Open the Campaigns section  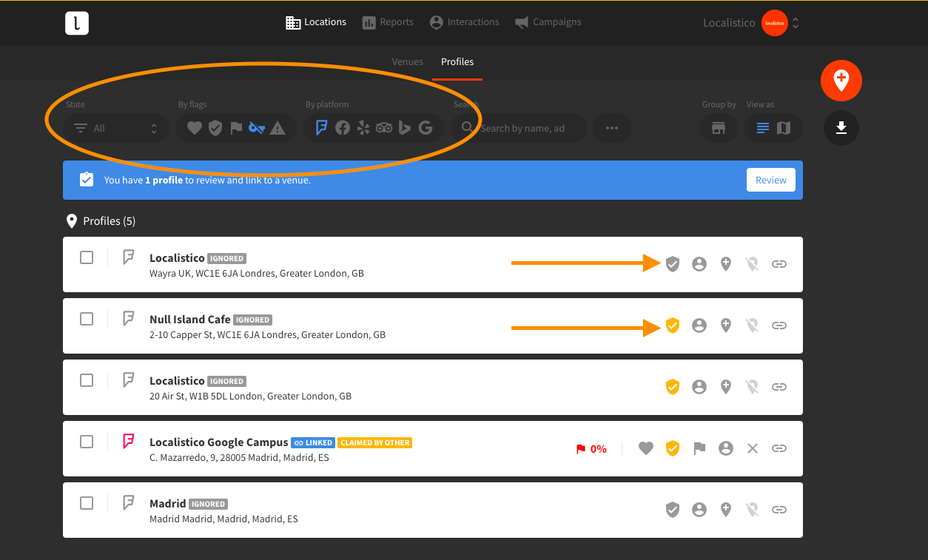[x=548, y=22]
